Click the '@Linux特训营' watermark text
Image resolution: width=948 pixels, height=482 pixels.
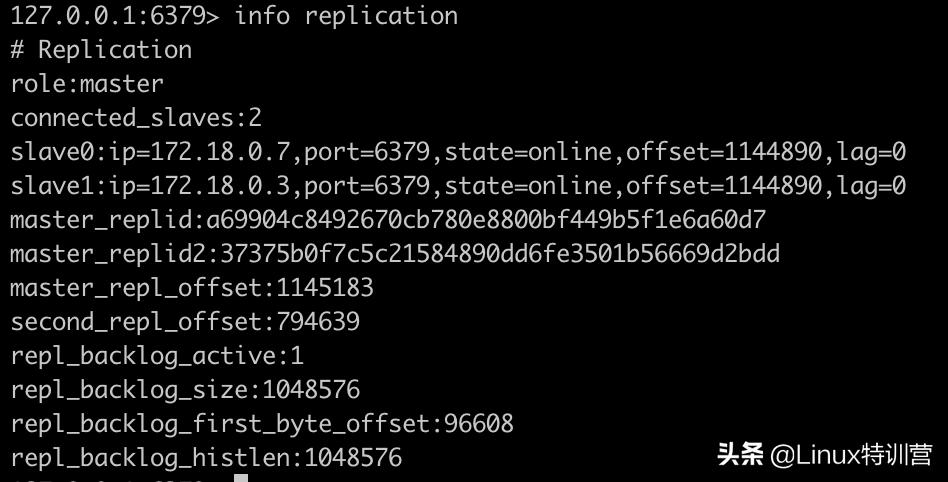pos(851,455)
